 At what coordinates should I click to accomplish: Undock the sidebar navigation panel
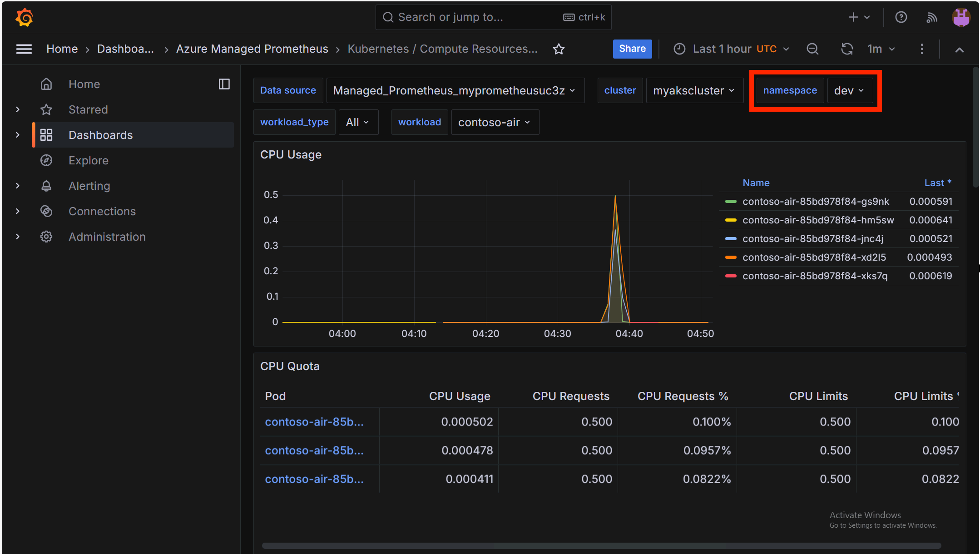pos(224,84)
